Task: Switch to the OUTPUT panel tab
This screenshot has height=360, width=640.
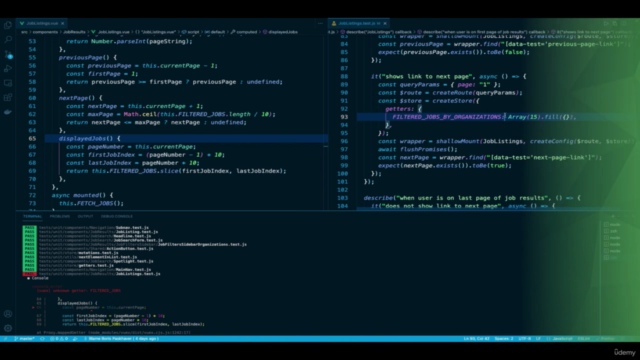Action: [85, 216]
